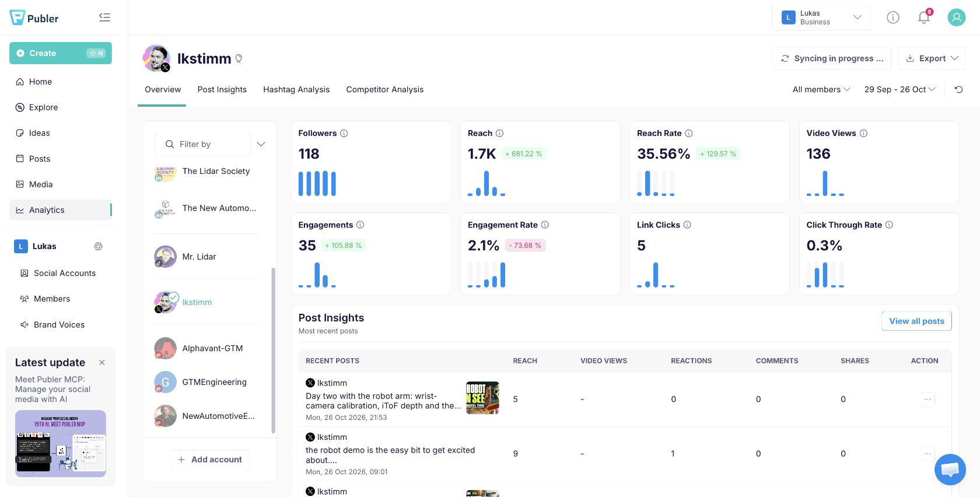Click the info circle icon in the header

coord(893,17)
